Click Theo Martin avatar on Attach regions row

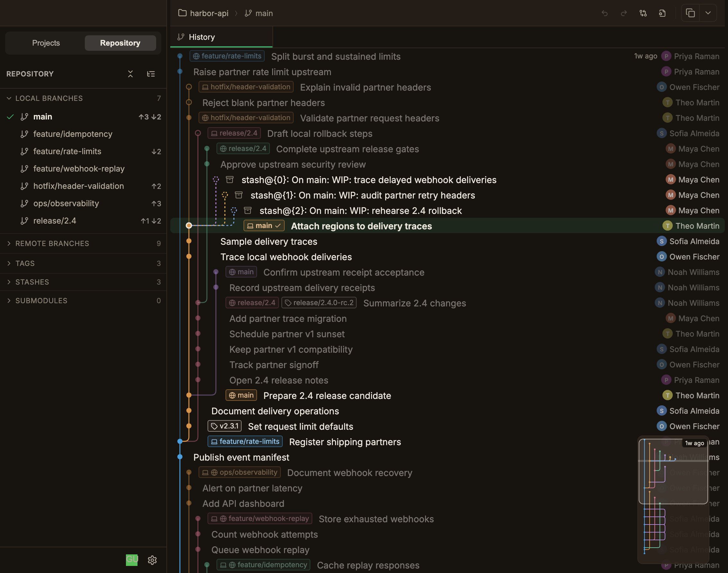667,226
